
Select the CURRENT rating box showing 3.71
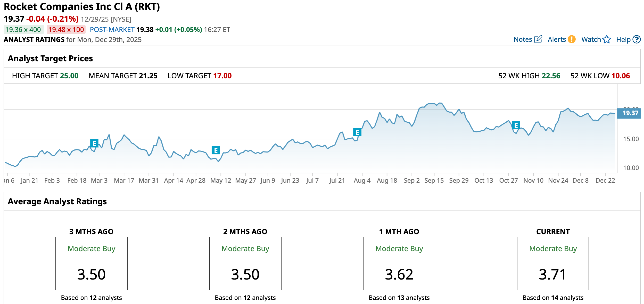point(553,263)
